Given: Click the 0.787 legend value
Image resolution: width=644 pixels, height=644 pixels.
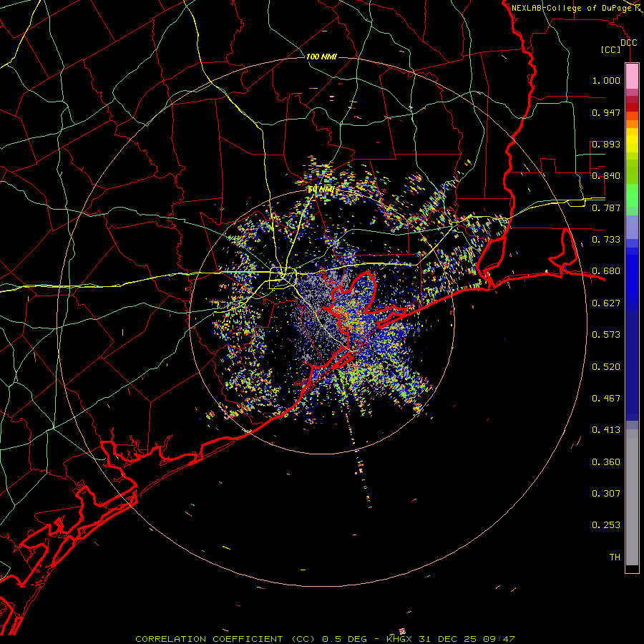Looking at the screenshot, I should (606, 208).
